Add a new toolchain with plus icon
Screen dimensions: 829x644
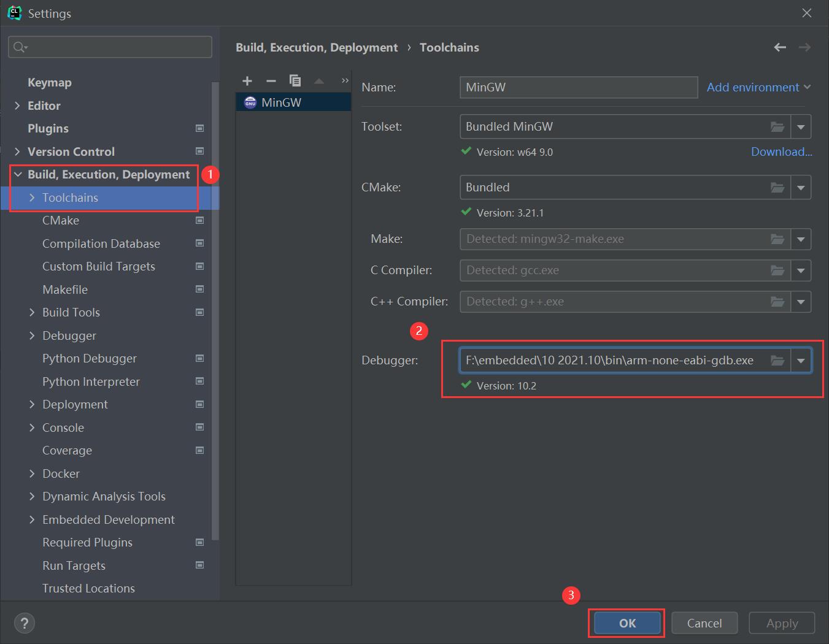point(247,81)
